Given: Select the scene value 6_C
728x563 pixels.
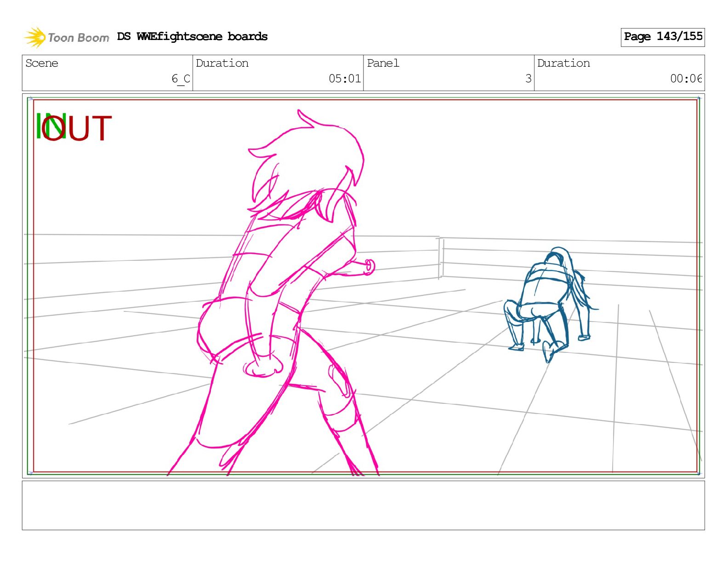Looking at the screenshot, I should tap(181, 79).
